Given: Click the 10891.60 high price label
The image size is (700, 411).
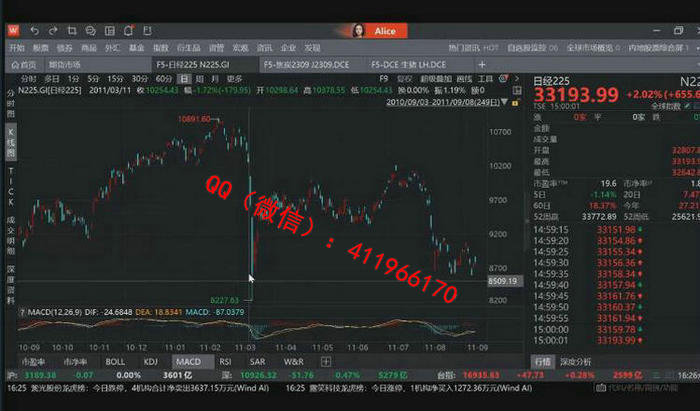Looking at the screenshot, I should click(x=196, y=119).
